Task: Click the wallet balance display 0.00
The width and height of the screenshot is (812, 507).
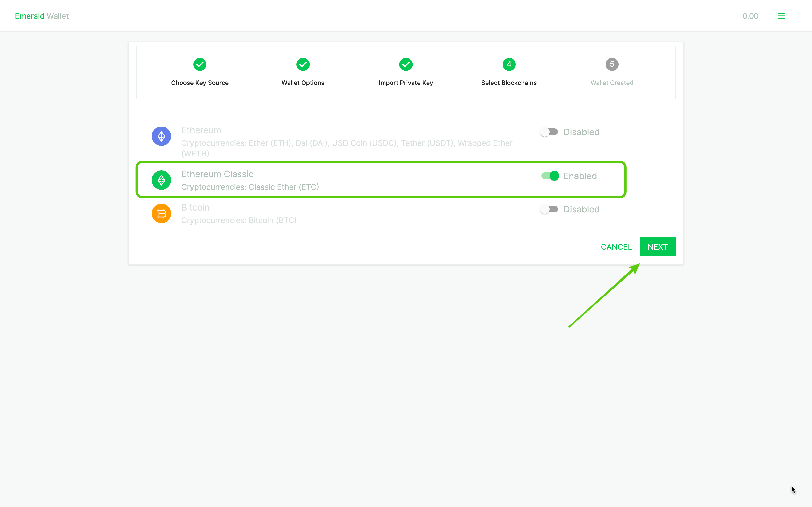Action: [751, 16]
